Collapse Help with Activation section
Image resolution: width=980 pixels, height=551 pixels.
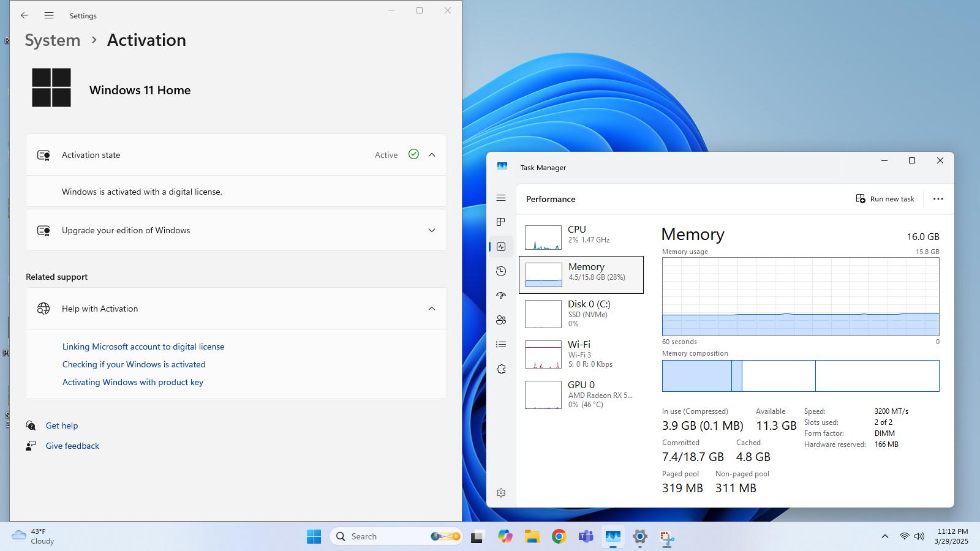tap(432, 309)
